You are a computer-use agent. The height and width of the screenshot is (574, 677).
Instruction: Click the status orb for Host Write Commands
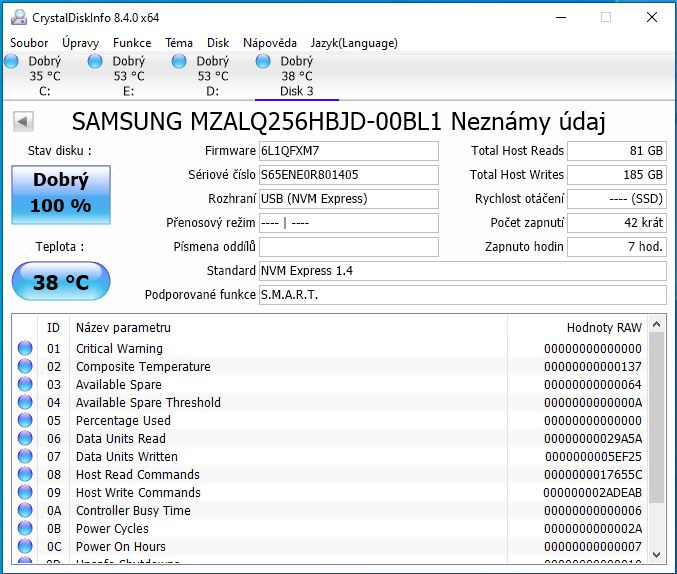(25, 492)
